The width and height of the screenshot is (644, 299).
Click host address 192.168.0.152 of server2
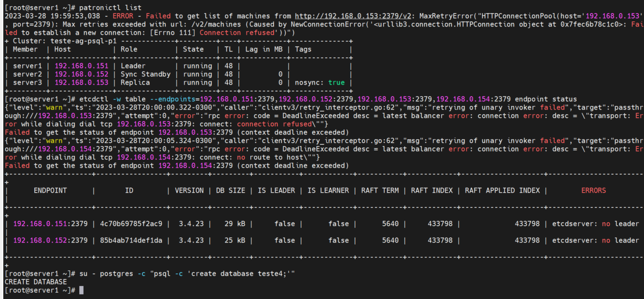(81, 74)
